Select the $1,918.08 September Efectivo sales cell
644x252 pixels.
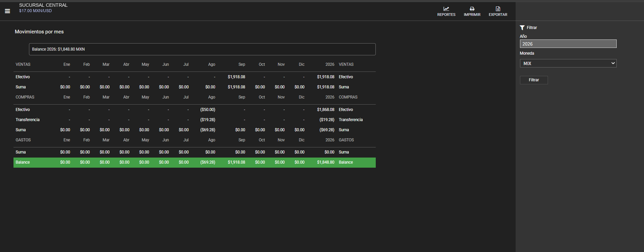tap(236, 77)
